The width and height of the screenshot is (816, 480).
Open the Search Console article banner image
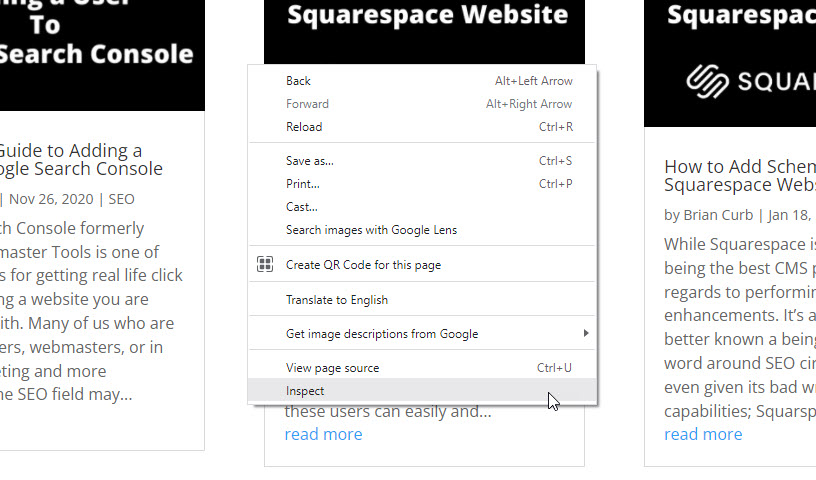102,55
